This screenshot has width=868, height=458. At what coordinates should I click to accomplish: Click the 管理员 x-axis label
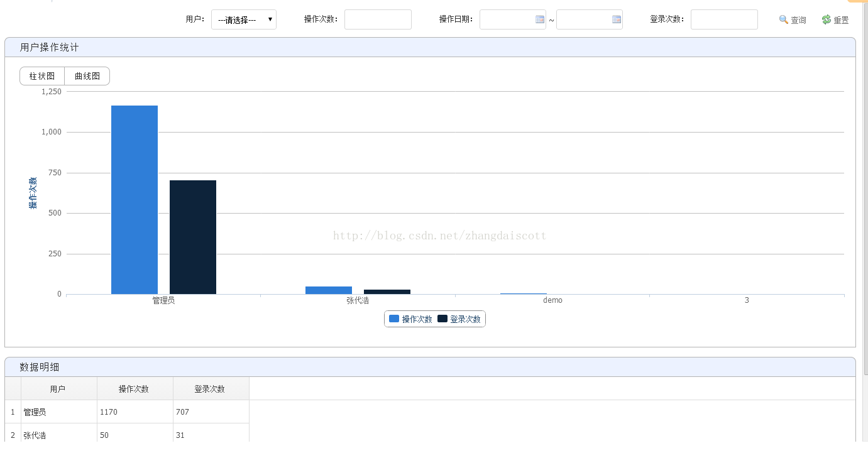pyautogui.click(x=163, y=300)
